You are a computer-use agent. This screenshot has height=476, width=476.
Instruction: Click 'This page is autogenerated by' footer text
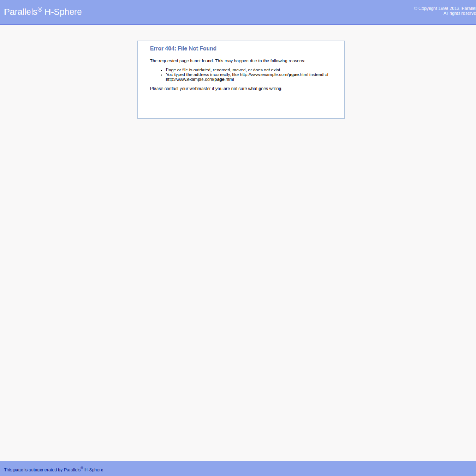(33, 470)
